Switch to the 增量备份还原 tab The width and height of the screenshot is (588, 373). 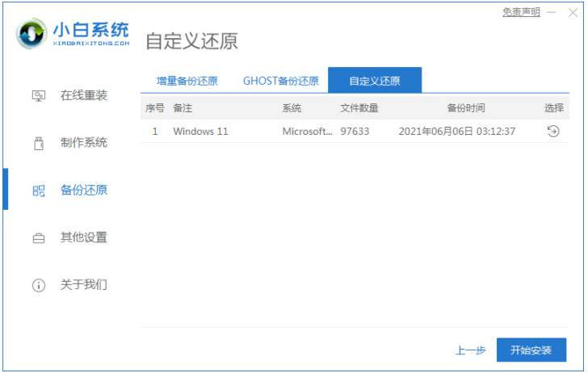click(x=187, y=81)
